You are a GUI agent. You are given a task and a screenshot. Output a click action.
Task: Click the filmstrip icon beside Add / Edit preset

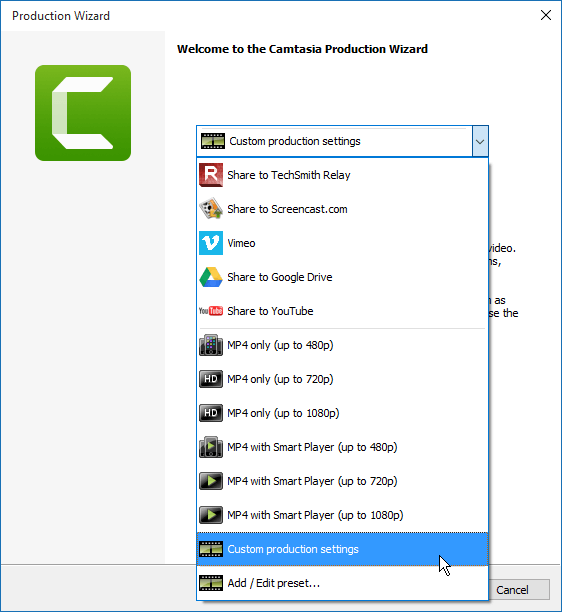pyautogui.click(x=211, y=583)
